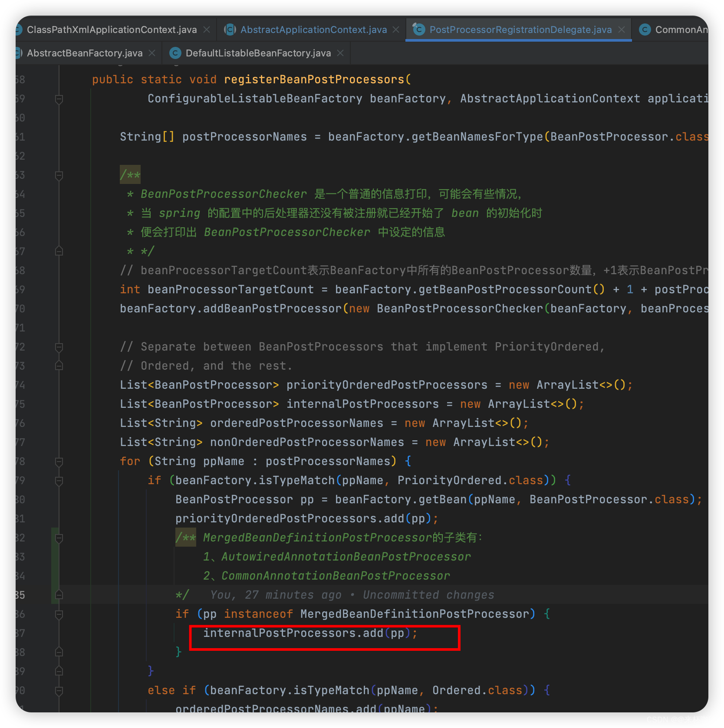Click orderedPostProcessorNames list declaration
724x728 pixels.
[296, 423]
